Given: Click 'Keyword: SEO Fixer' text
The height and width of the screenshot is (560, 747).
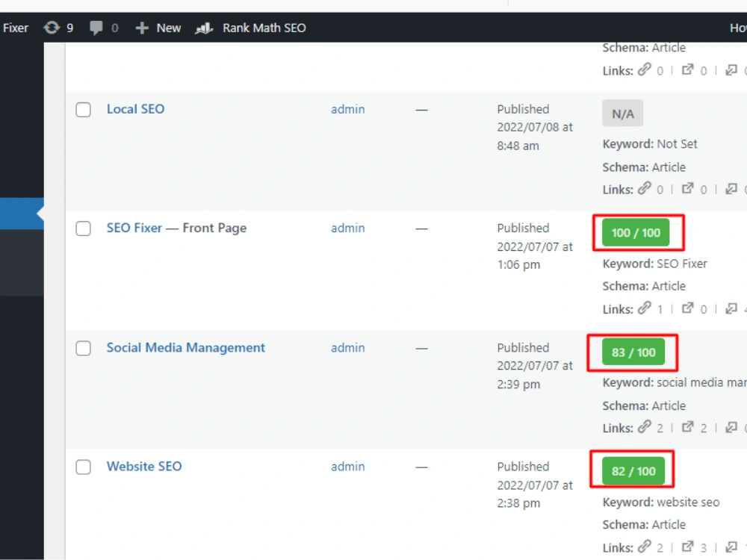Looking at the screenshot, I should point(655,264).
